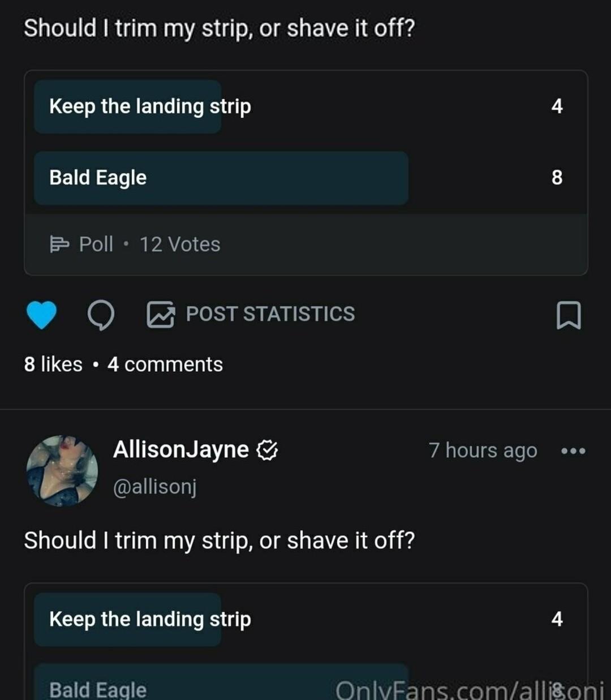Click the post statistics chart icon
The width and height of the screenshot is (611, 700).
(161, 315)
